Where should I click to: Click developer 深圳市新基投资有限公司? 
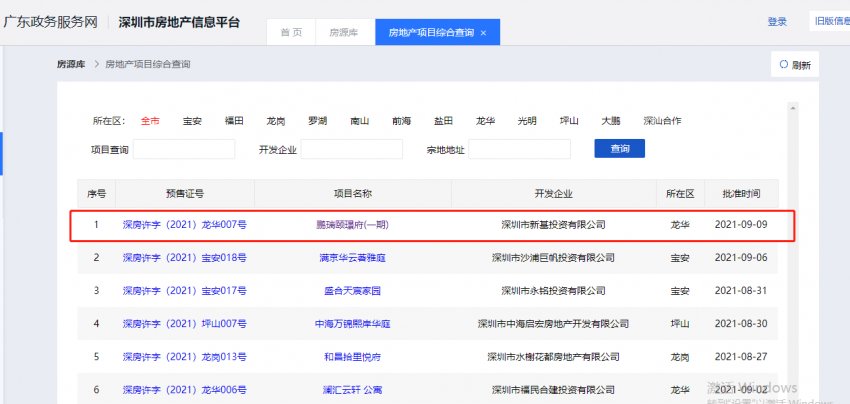[x=553, y=225]
